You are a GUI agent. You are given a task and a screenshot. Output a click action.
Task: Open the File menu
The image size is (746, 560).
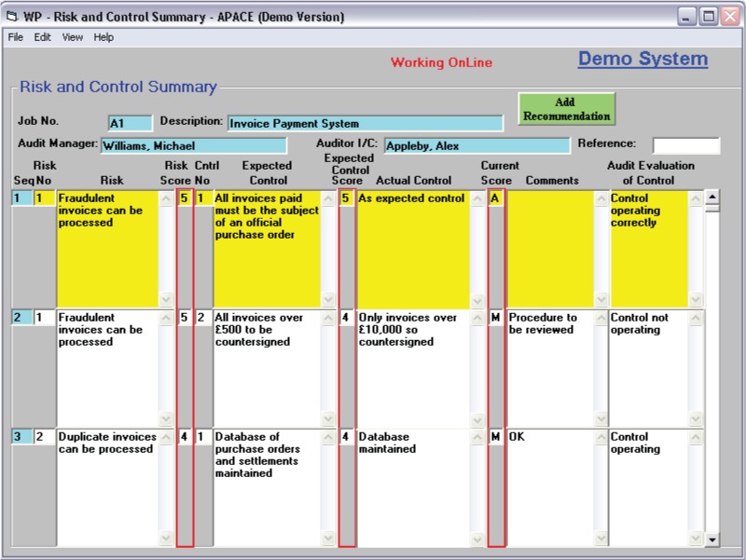pyautogui.click(x=15, y=37)
